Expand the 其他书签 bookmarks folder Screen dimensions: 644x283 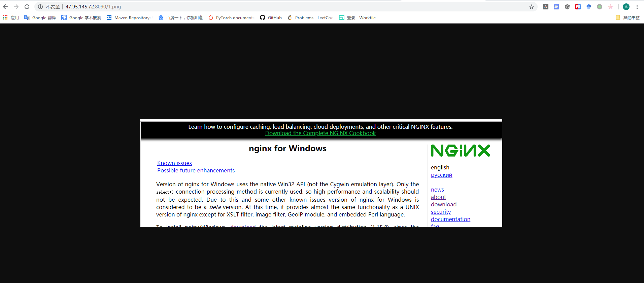click(628, 17)
